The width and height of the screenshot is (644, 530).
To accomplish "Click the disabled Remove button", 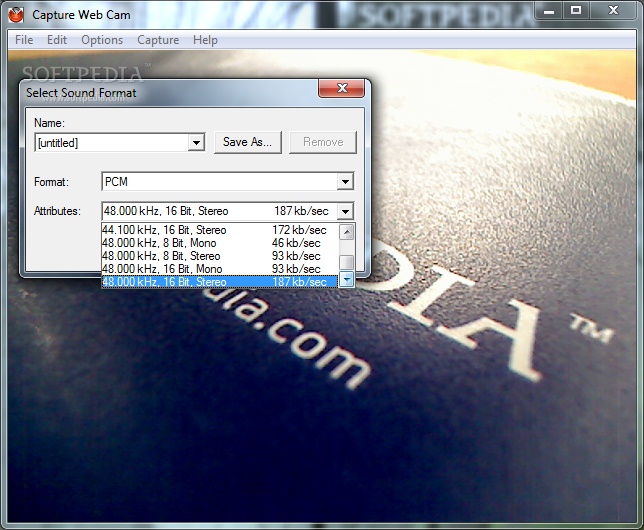I will [323, 142].
